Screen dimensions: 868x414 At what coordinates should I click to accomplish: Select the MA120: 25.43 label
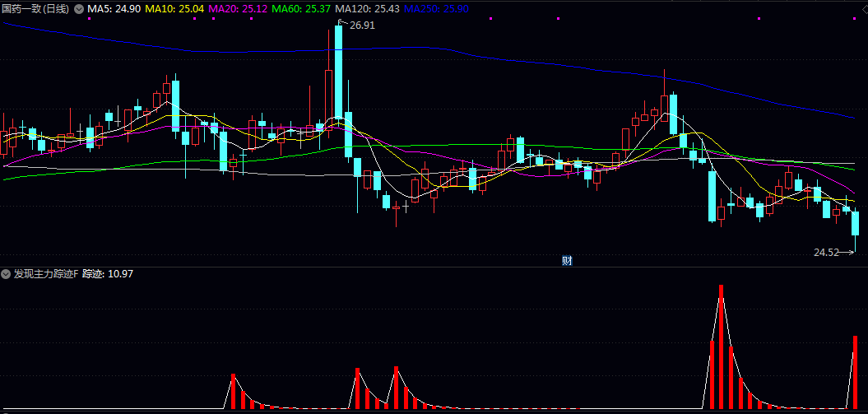pyautogui.click(x=368, y=9)
